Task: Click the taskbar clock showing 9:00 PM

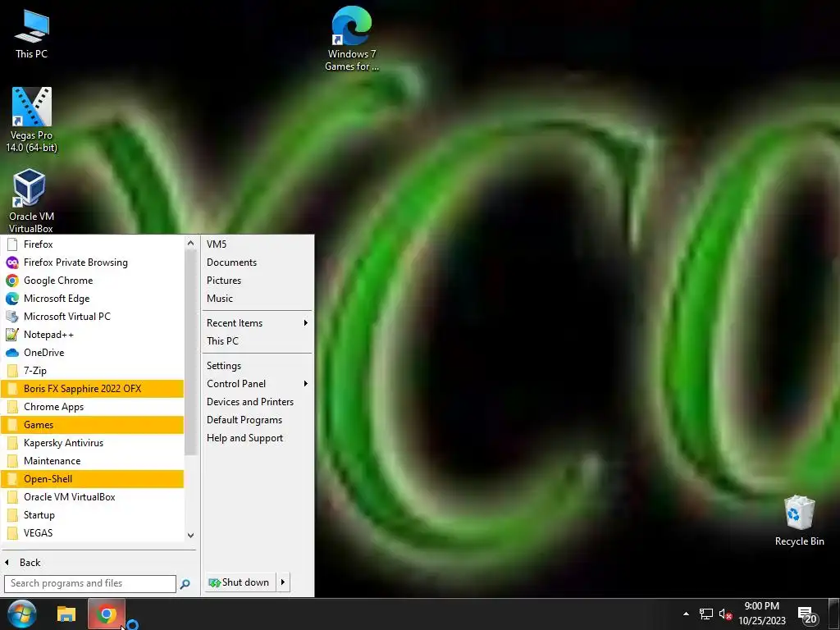Action: tap(762, 614)
